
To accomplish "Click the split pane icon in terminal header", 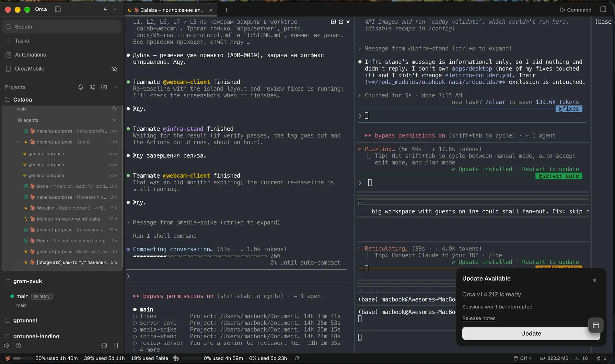I will tap(333, 22).
